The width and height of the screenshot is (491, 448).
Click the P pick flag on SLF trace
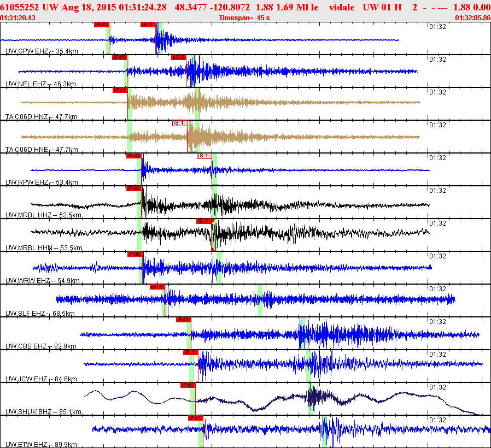[x=156, y=286]
